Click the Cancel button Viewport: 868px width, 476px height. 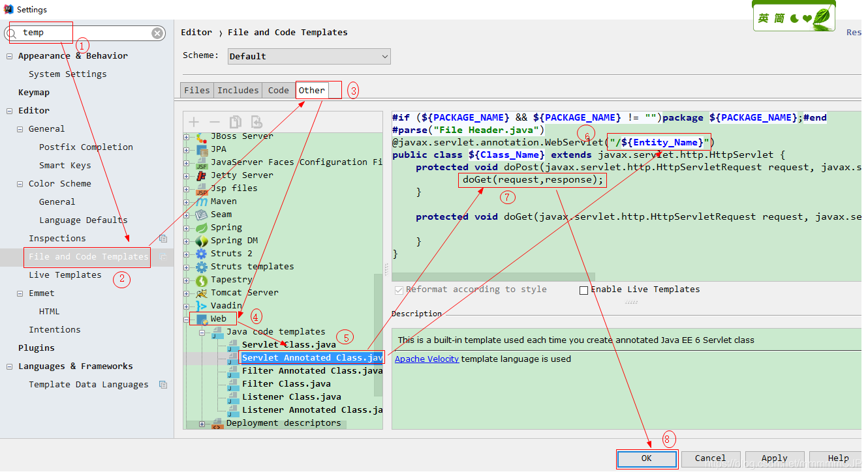point(711,458)
